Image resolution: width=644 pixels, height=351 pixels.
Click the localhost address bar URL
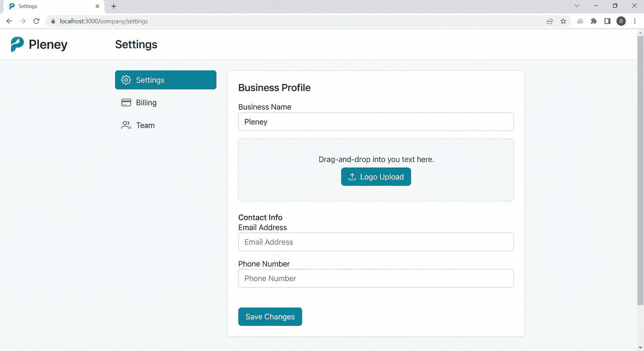104,21
